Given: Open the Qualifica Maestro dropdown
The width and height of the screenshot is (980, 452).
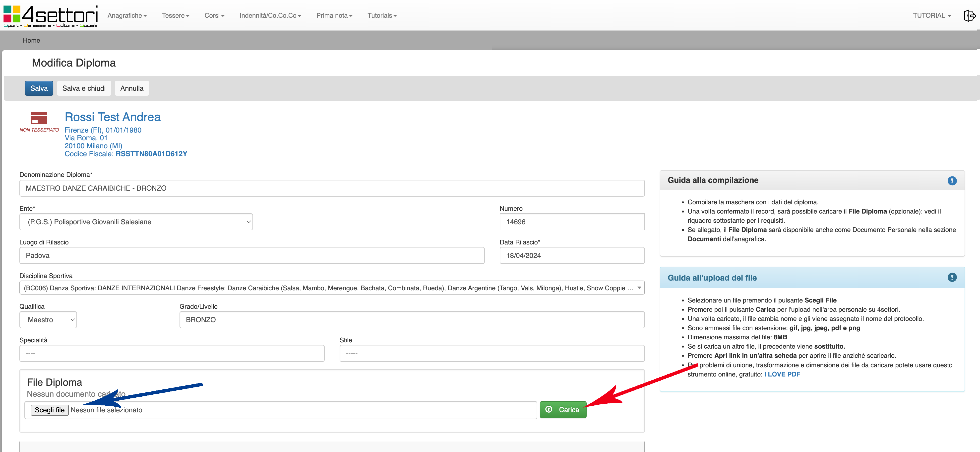Looking at the screenshot, I should tap(48, 320).
